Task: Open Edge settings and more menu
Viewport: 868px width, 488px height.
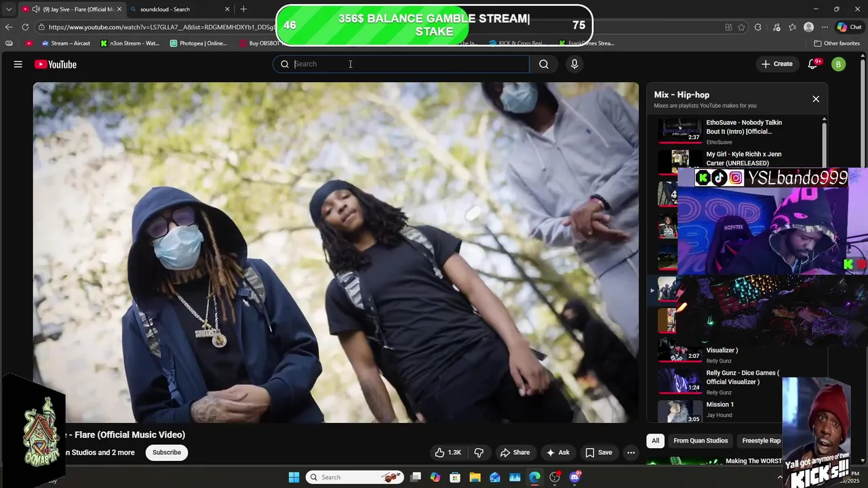Action: (x=825, y=27)
